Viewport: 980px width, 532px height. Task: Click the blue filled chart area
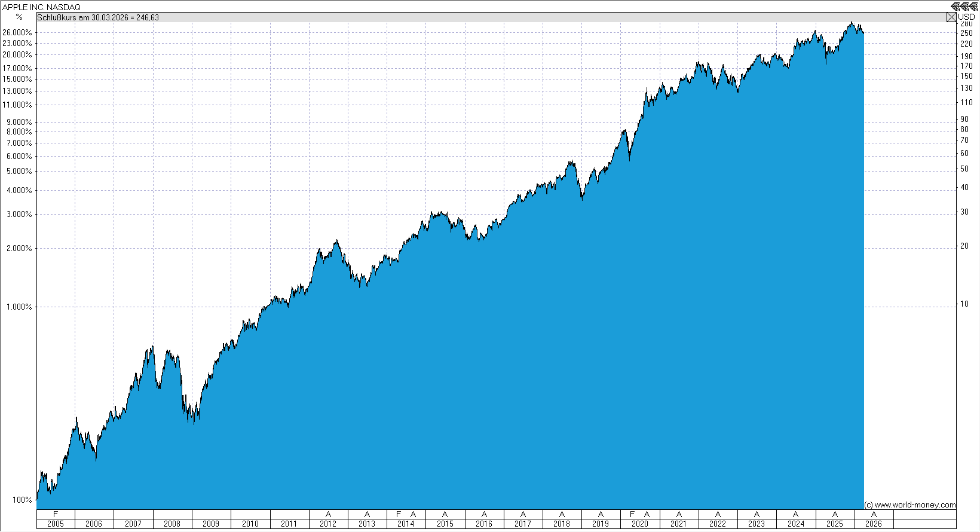click(478, 389)
